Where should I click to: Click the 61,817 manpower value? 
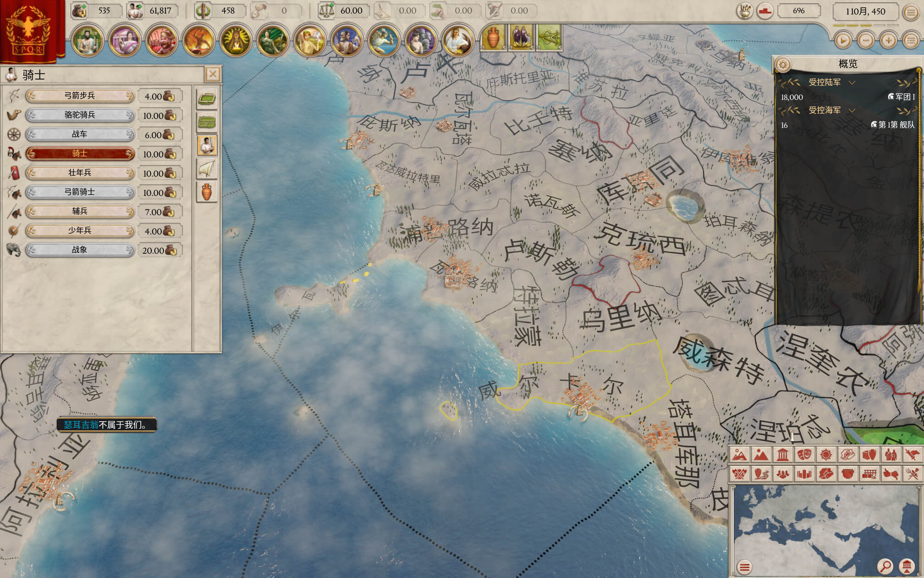160,11
